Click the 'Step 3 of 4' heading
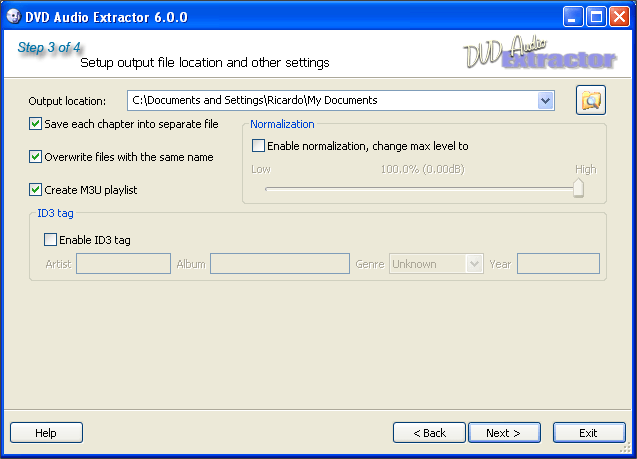Screen dimensions: 637x459 [49, 47]
